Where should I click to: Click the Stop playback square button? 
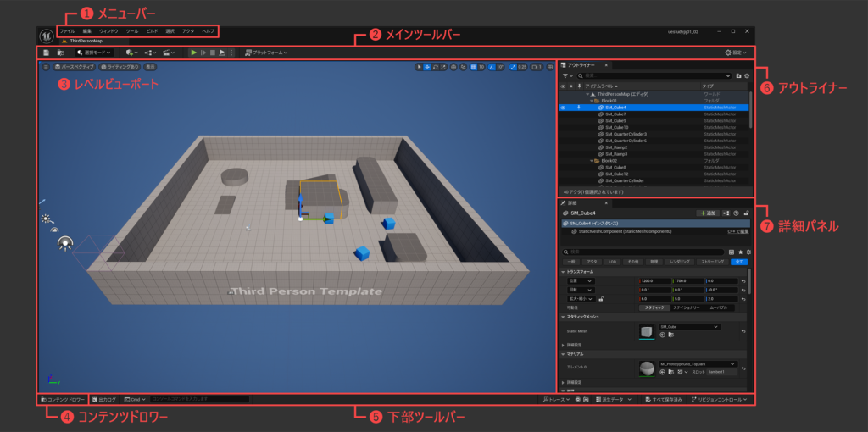point(212,53)
